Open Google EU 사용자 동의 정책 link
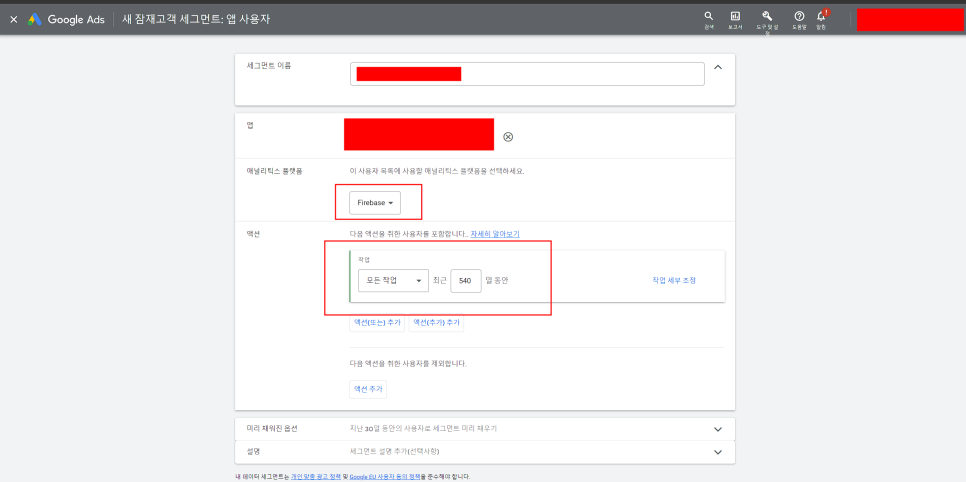 [x=385, y=476]
